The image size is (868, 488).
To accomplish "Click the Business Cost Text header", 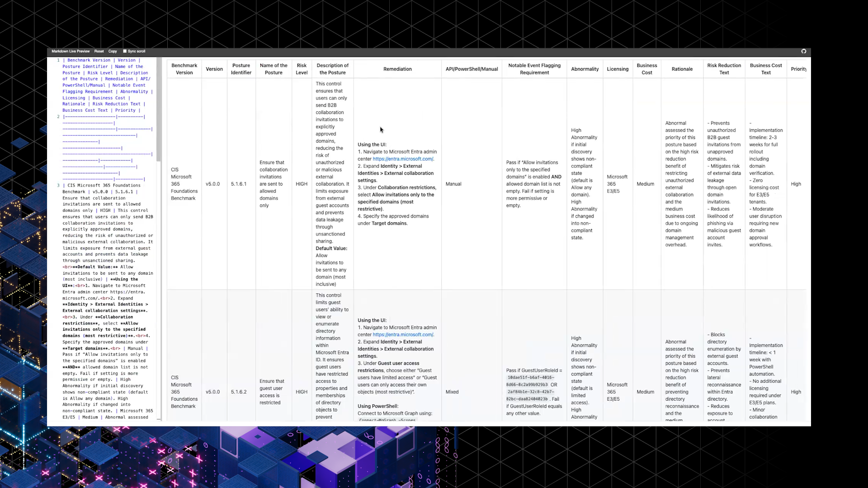I will pos(766,69).
